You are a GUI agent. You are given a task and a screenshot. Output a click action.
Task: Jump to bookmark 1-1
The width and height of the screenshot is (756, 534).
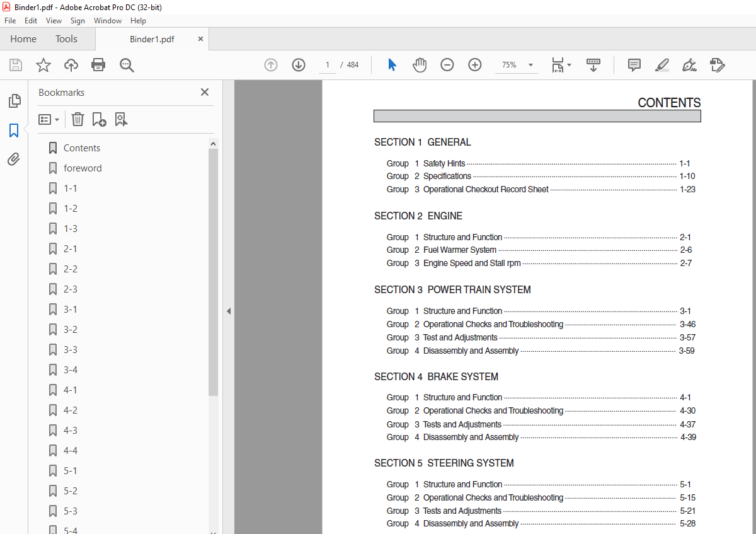coord(71,189)
